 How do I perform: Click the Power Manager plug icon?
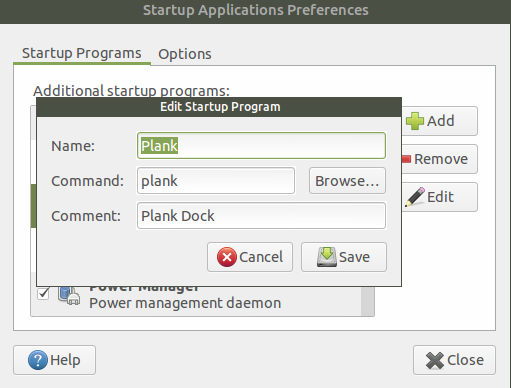pos(69,296)
